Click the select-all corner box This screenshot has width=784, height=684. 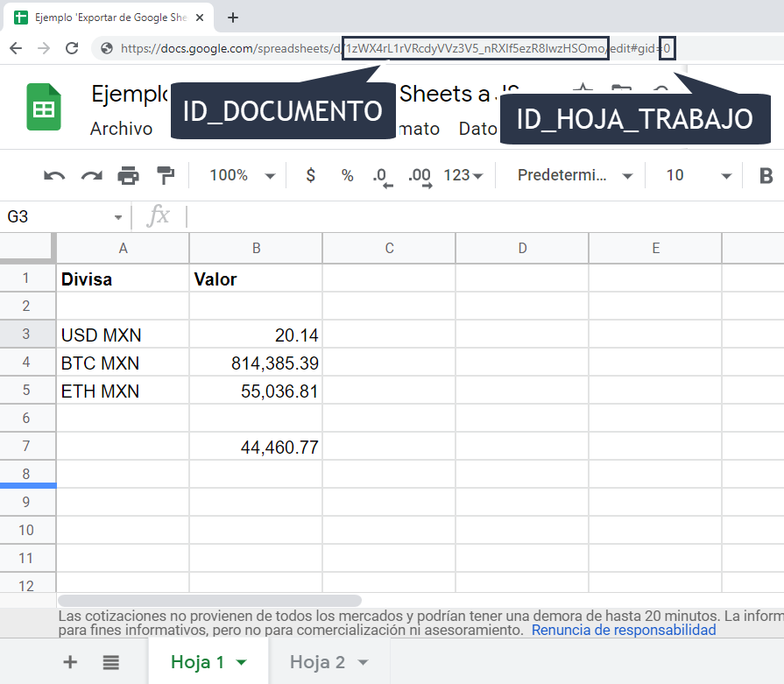pos(26,247)
